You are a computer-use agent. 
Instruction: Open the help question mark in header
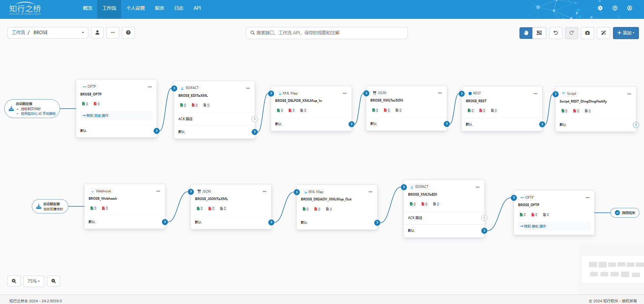point(615,8)
